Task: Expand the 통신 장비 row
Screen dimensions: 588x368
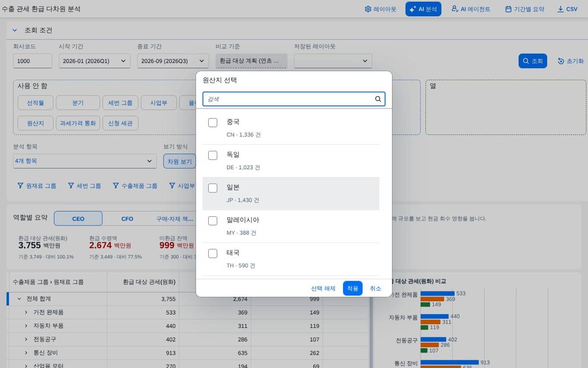Action: [x=26, y=352]
